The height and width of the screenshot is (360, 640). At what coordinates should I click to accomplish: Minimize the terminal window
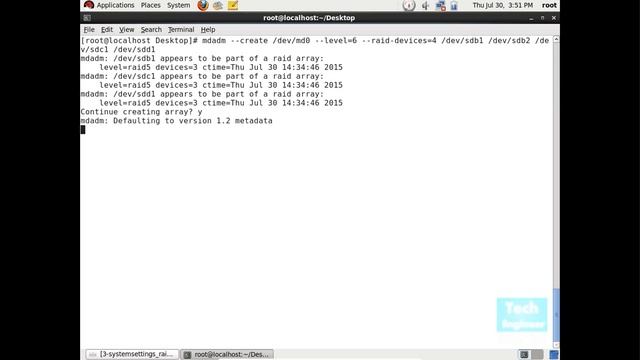[x=531, y=18]
